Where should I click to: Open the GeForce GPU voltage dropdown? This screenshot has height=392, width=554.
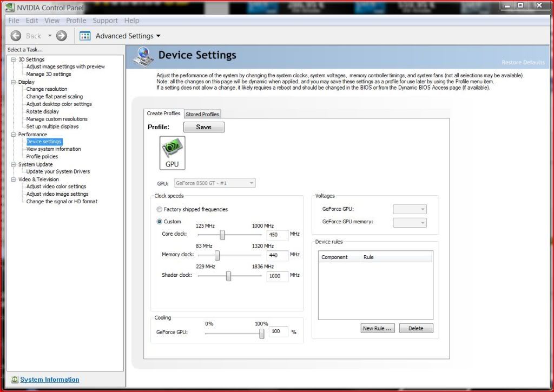410,209
